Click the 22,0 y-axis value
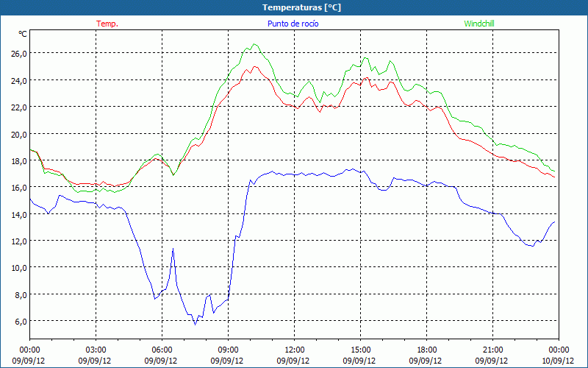588x368 pixels. click(x=19, y=107)
